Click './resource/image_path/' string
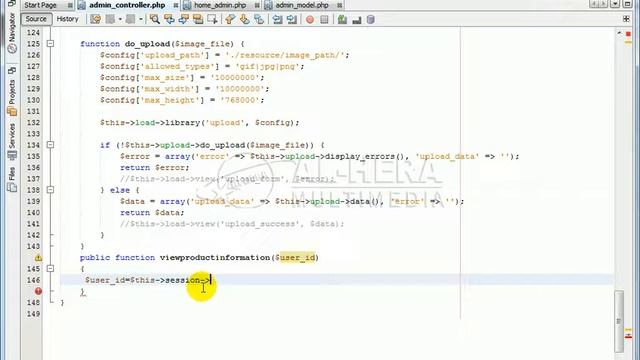This screenshot has height=360, width=640. pyautogui.click(x=285, y=55)
